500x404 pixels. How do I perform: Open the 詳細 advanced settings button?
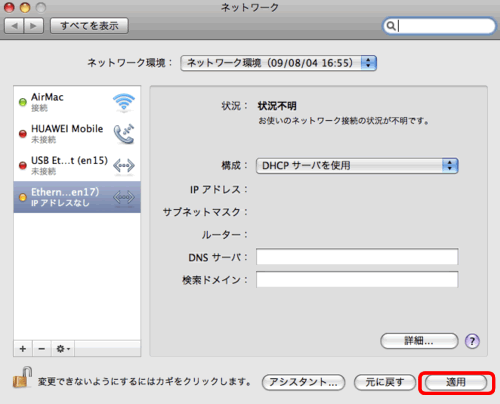[x=419, y=341]
